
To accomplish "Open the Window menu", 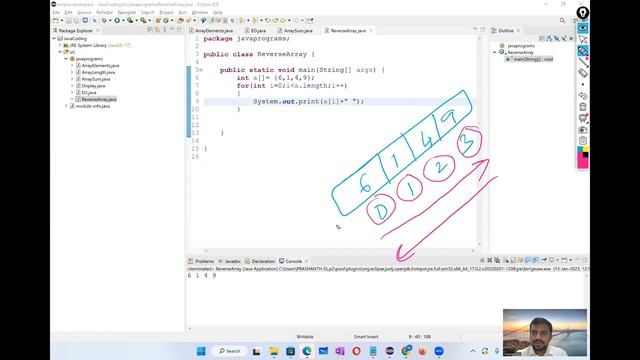I will pyautogui.click(x=200, y=12).
